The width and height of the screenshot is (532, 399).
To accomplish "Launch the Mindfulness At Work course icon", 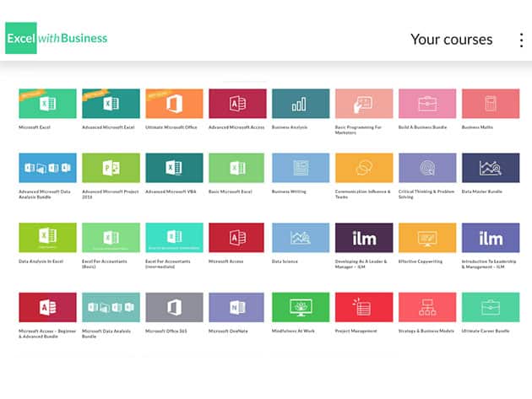I will [301, 307].
